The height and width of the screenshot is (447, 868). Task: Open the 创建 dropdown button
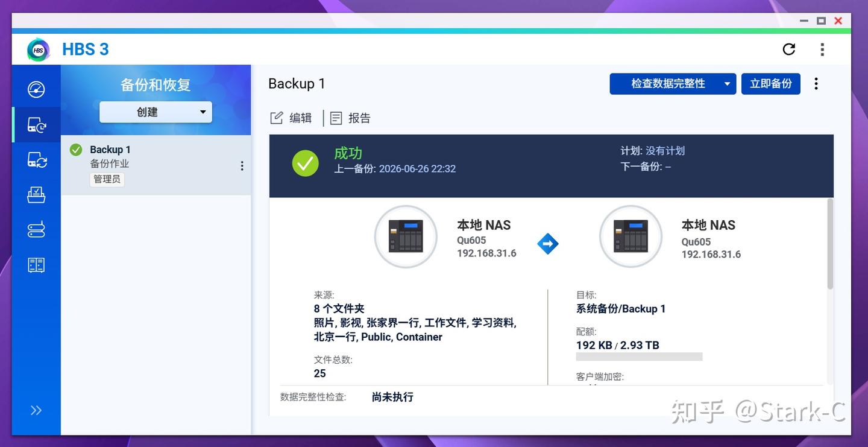[156, 112]
